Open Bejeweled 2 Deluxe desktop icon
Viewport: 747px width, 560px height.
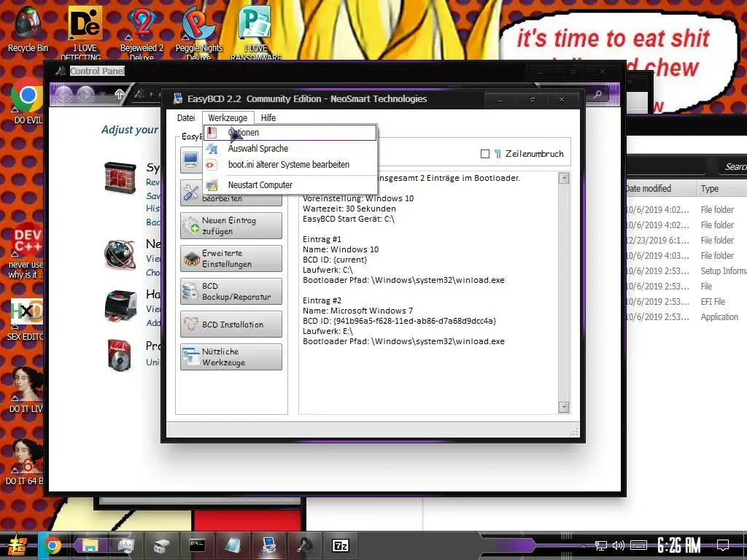tap(142, 34)
